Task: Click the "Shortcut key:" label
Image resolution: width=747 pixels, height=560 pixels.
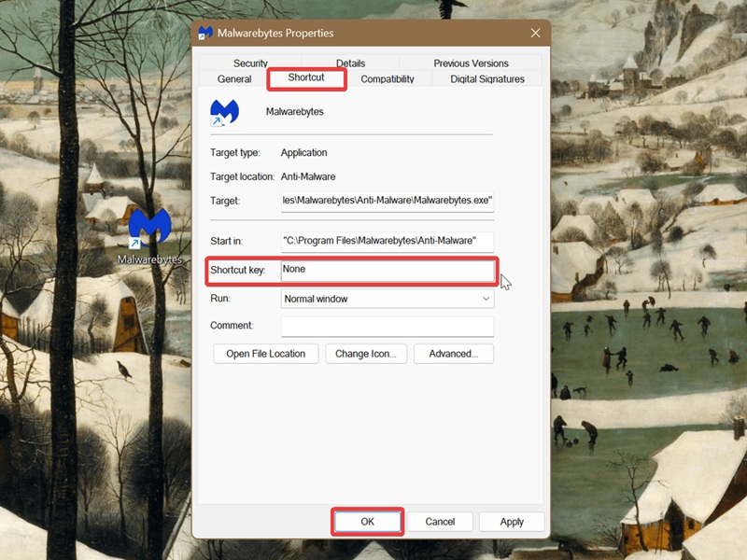Action: coord(238,270)
